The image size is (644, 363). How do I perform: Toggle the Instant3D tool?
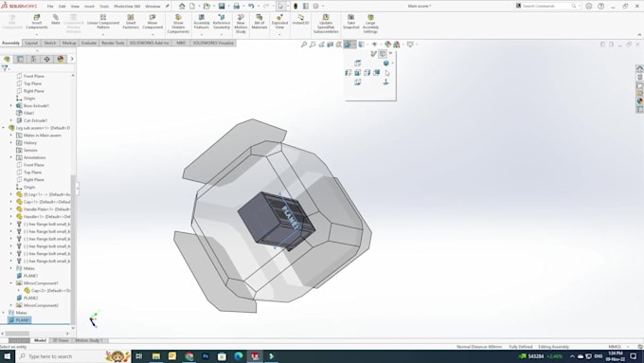[x=300, y=20]
